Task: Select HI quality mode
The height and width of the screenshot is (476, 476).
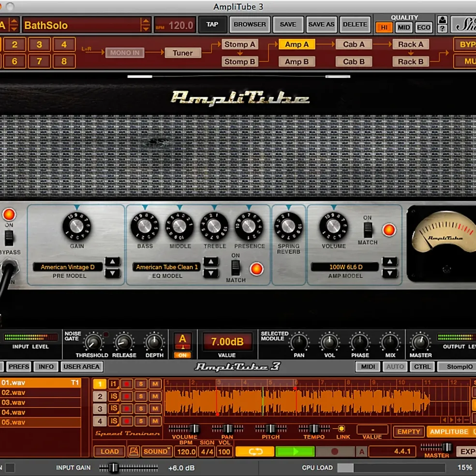Action: [x=384, y=28]
